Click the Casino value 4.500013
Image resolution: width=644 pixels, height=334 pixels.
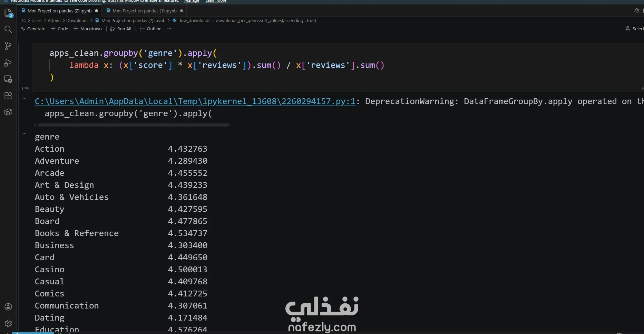click(187, 270)
